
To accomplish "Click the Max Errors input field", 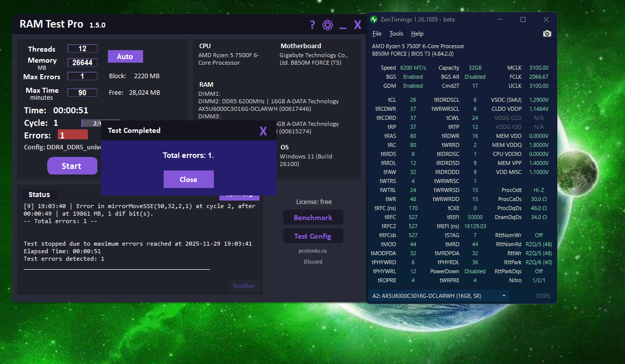I will click(x=82, y=76).
